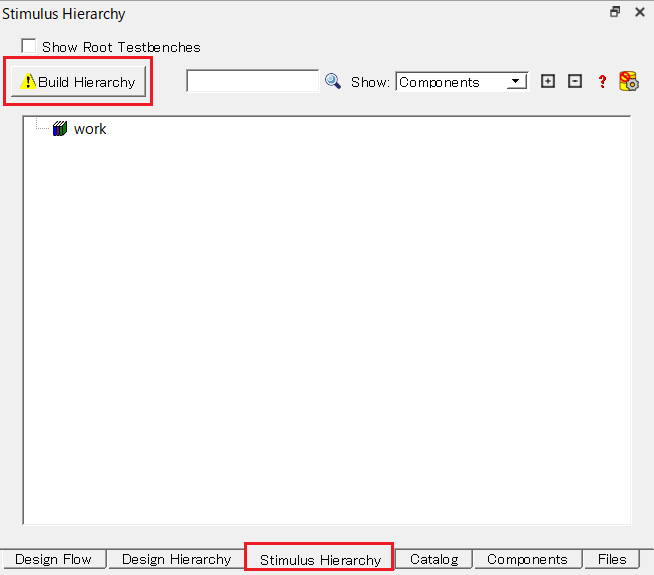Click the hierarchy search text field

click(x=252, y=81)
